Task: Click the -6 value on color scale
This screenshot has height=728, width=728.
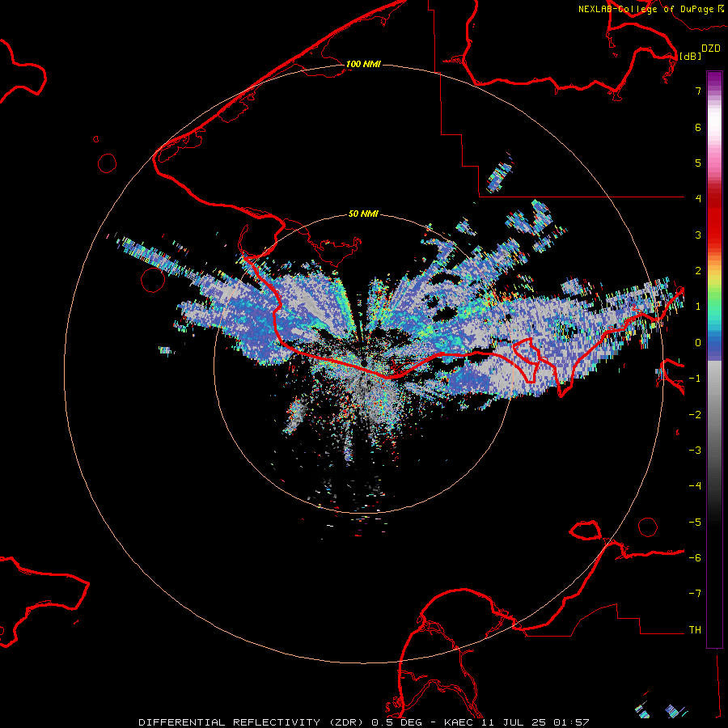Action: click(x=695, y=558)
